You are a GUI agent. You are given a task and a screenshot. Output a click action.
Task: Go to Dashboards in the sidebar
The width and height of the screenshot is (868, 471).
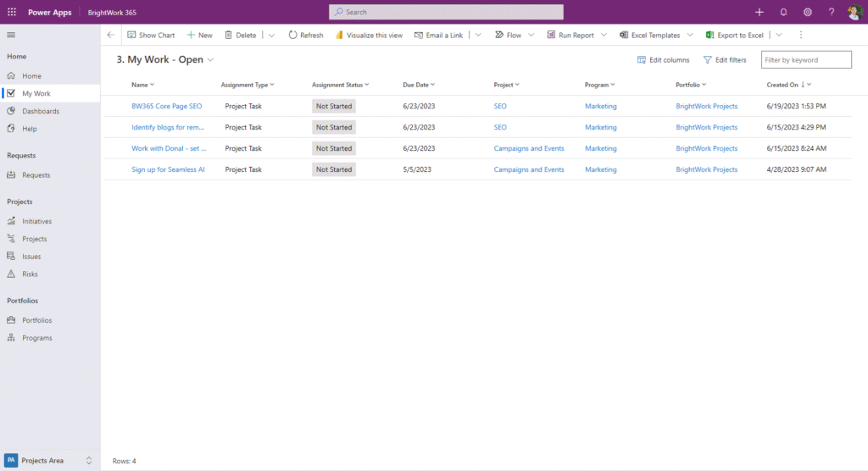[x=41, y=111]
